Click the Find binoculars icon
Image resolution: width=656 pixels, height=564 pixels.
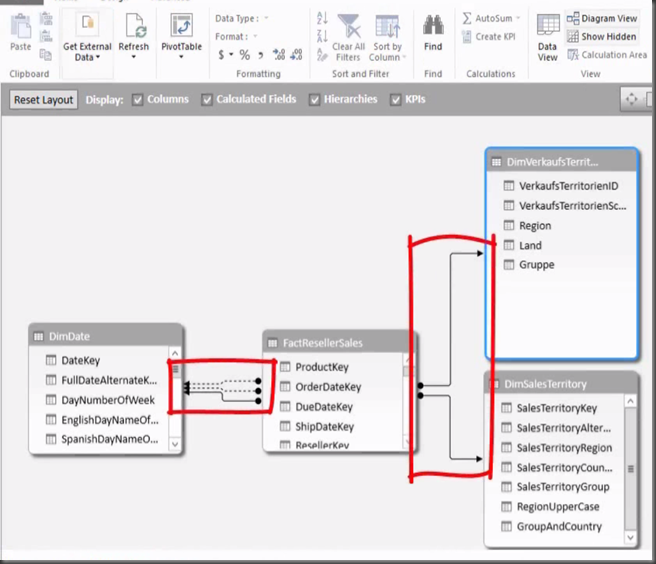(x=433, y=25)
